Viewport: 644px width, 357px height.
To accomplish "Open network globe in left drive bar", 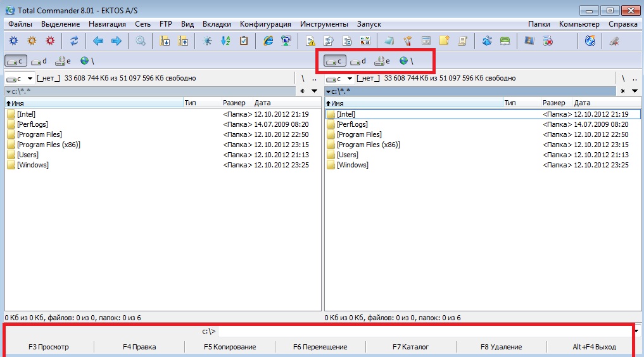I will tap(87, 61).
